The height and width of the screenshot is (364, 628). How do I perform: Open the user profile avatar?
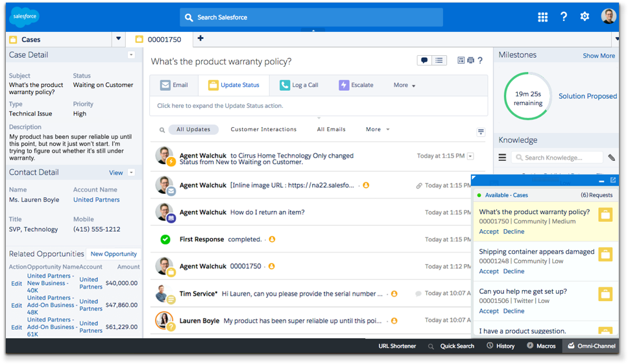(609, 16)
